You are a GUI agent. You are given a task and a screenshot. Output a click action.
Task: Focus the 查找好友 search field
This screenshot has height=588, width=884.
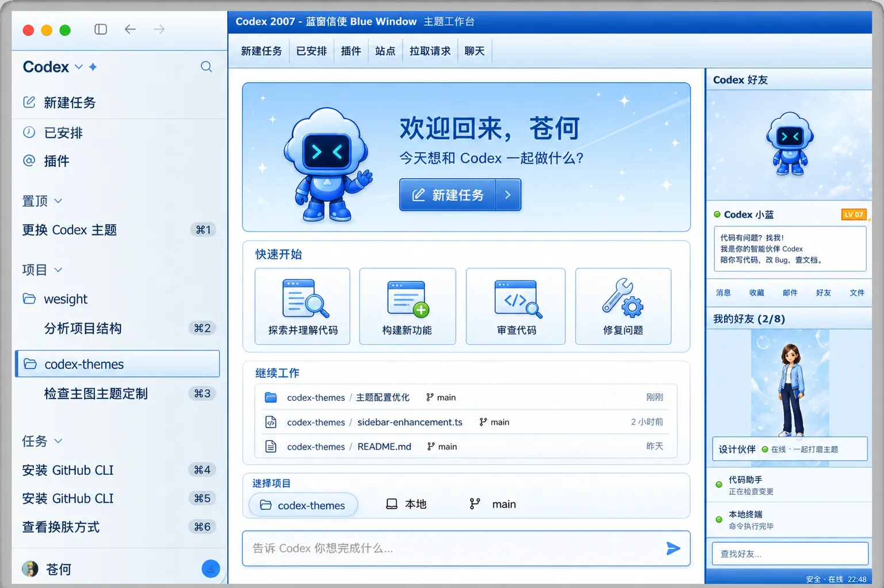coord(790,554)
